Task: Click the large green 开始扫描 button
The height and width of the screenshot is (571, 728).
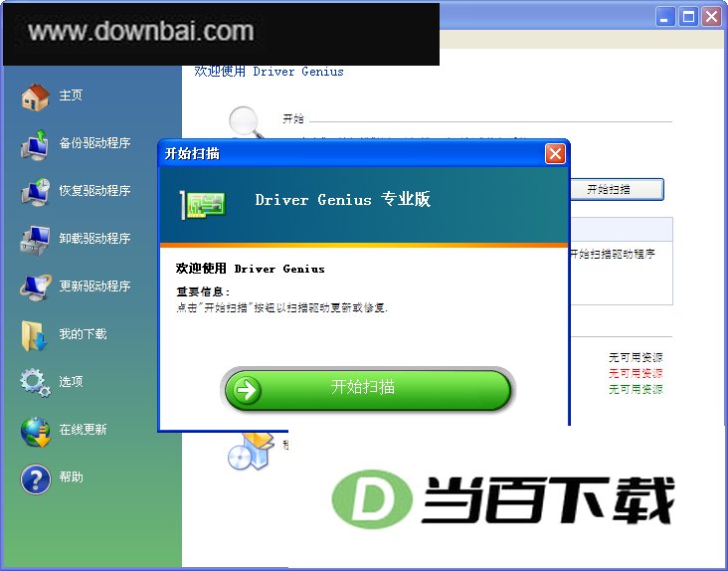Action: pos(368,390)
